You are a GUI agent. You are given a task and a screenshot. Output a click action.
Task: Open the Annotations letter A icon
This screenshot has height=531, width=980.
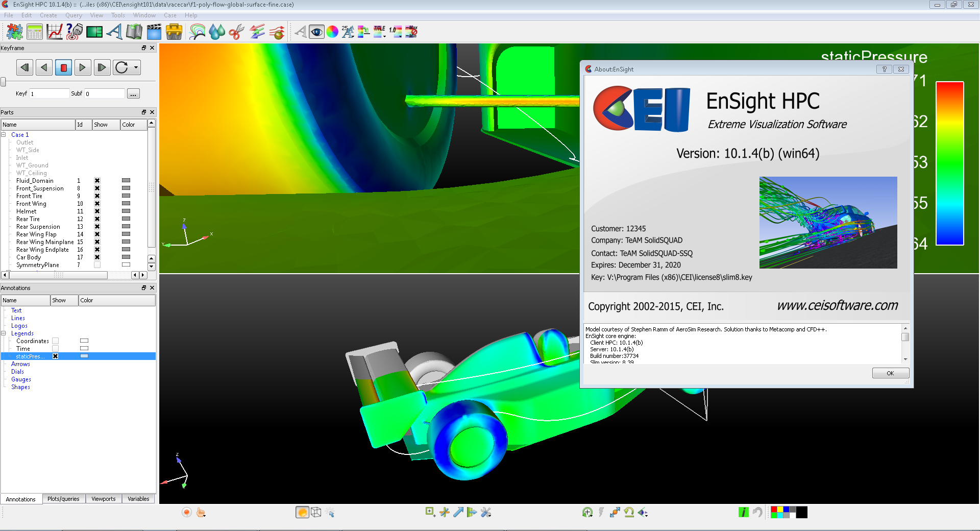[114, 32]
